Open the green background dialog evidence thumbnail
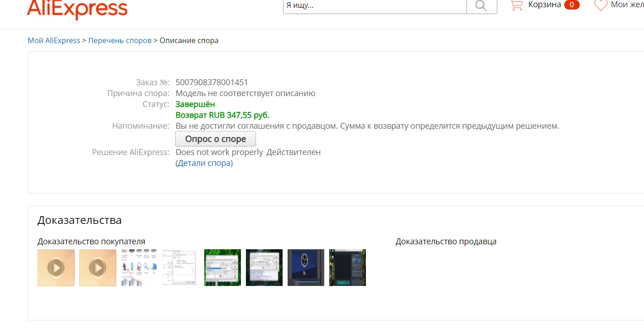The image size is (644, 329). pos(222,267)
